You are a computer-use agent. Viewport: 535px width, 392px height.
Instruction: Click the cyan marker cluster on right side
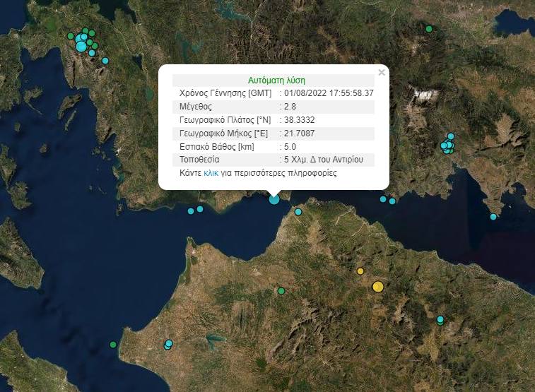(447, 145)
